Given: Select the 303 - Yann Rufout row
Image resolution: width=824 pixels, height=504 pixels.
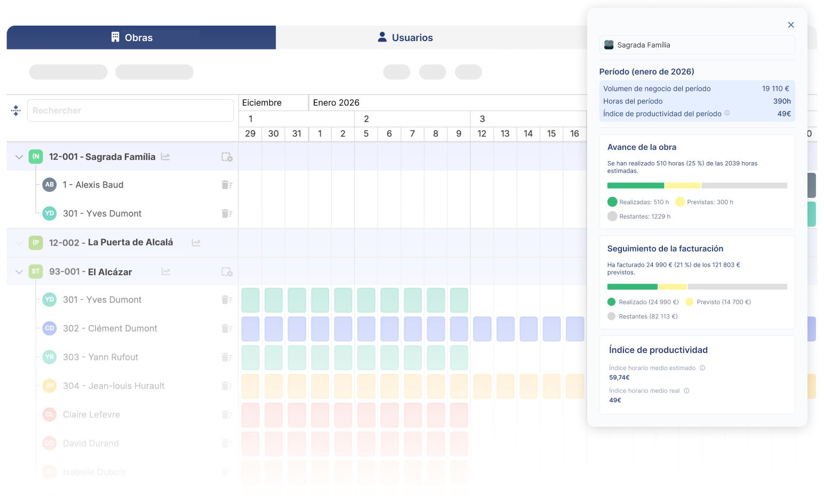Looking at the screenshot, I should coord(123,357).
